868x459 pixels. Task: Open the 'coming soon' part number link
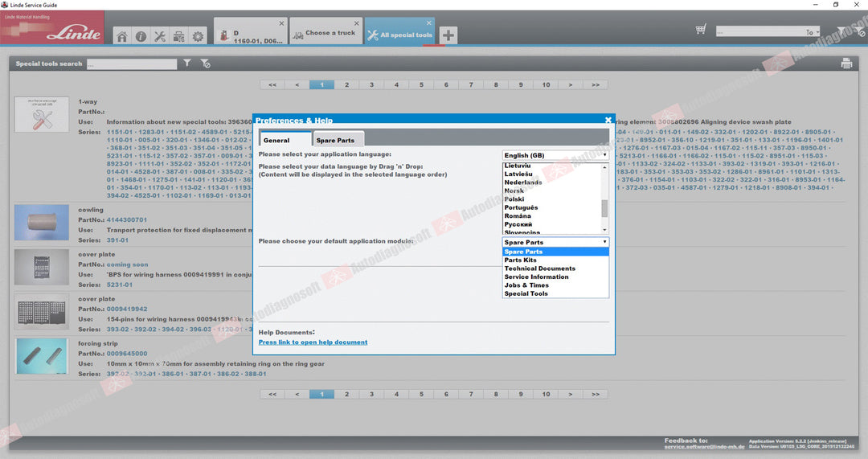pyautogui.click(x=127, y=264)
